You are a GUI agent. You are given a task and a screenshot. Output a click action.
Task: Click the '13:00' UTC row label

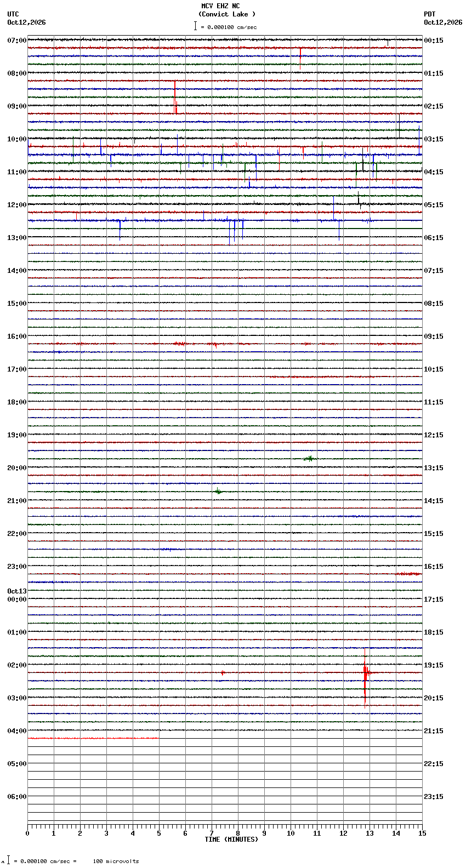tap(17, 238)
